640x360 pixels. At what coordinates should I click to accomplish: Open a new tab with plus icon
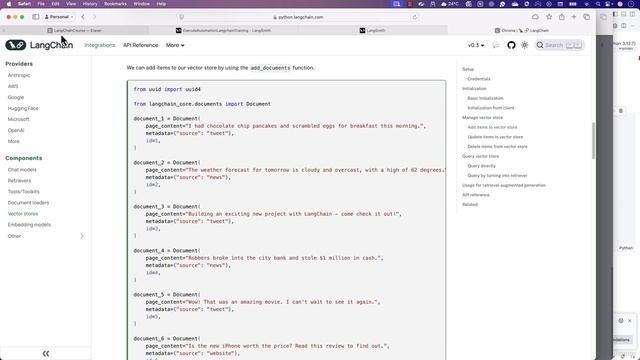pyautogui.click(x=574, y=17)
